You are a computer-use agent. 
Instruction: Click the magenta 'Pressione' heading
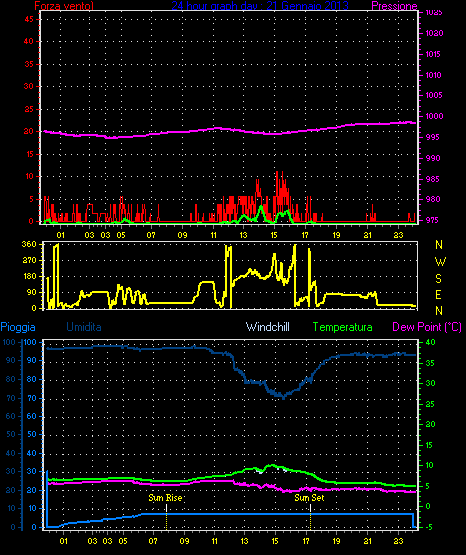394,6
